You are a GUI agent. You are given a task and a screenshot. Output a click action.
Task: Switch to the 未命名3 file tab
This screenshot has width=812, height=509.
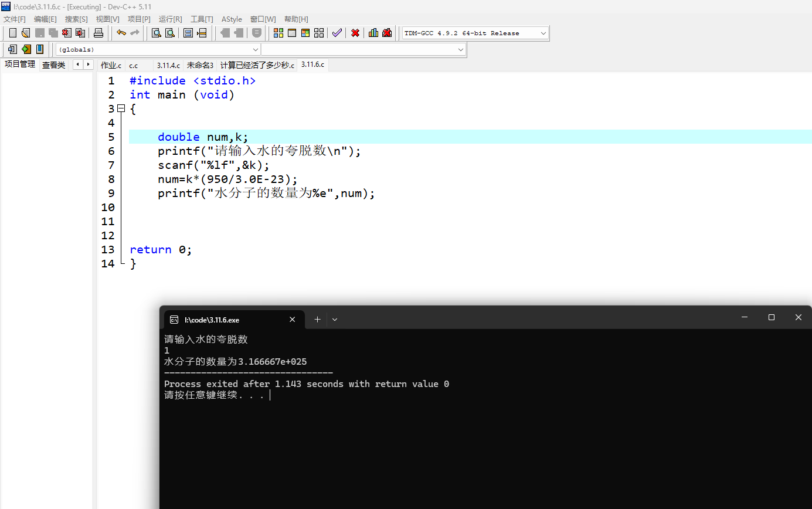pos(200,65)
